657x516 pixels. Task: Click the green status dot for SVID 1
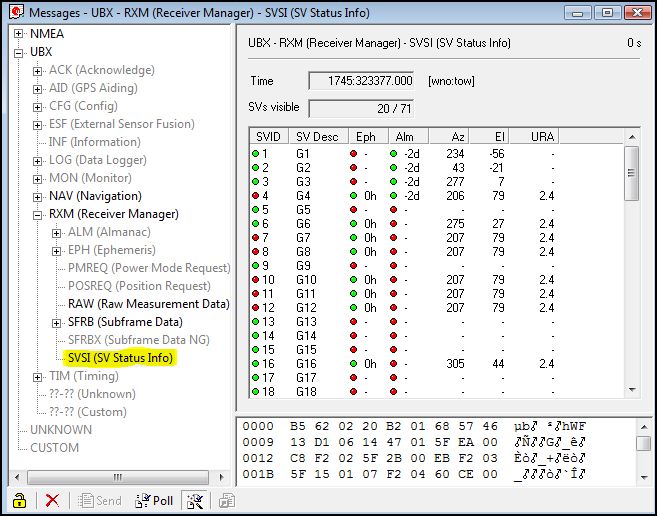click(x=256, y=154)
